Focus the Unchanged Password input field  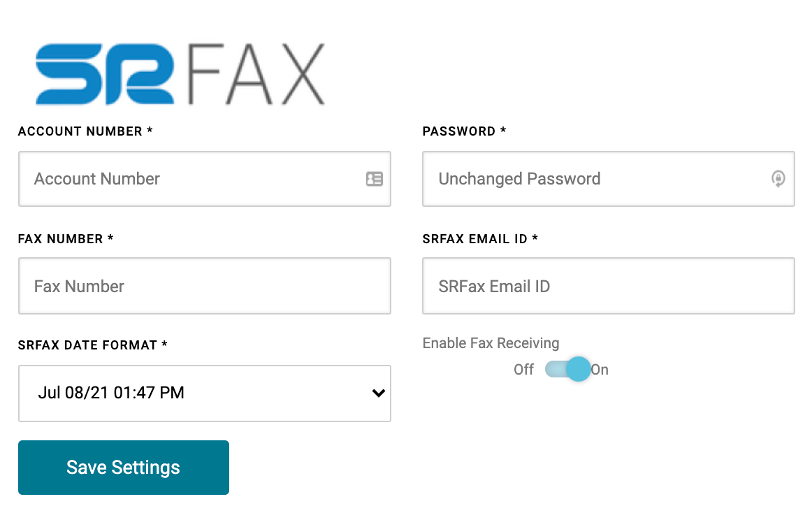click(609, 179)
